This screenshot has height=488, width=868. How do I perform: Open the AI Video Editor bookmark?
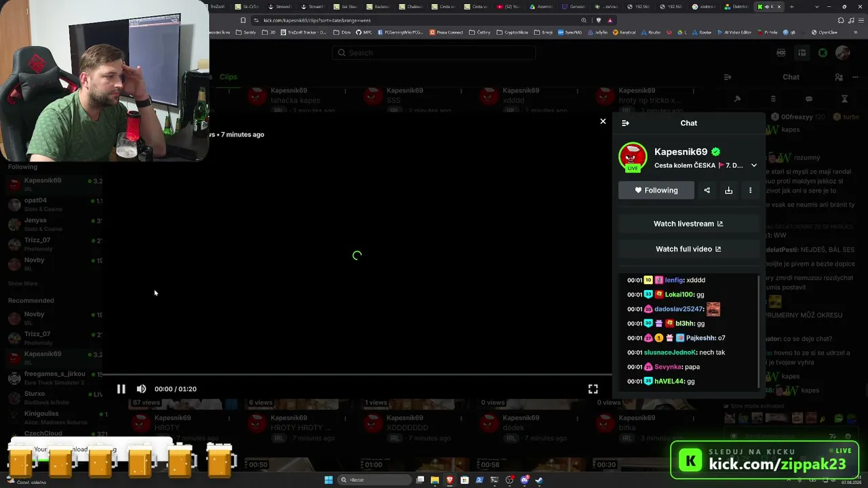734,33
